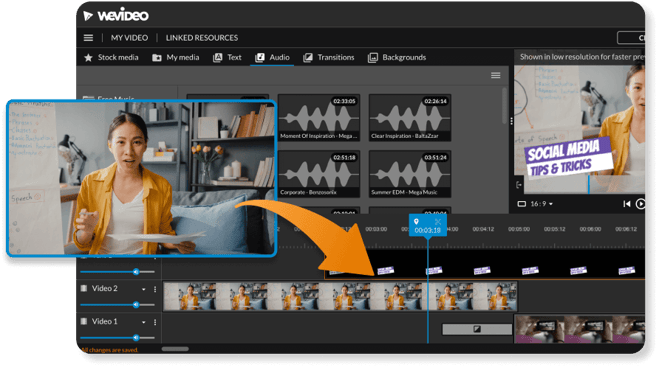Click the Video 2 track name
The width and height of the screenshot is (659, 367).
pyautogui.click(x=105, y=288)
